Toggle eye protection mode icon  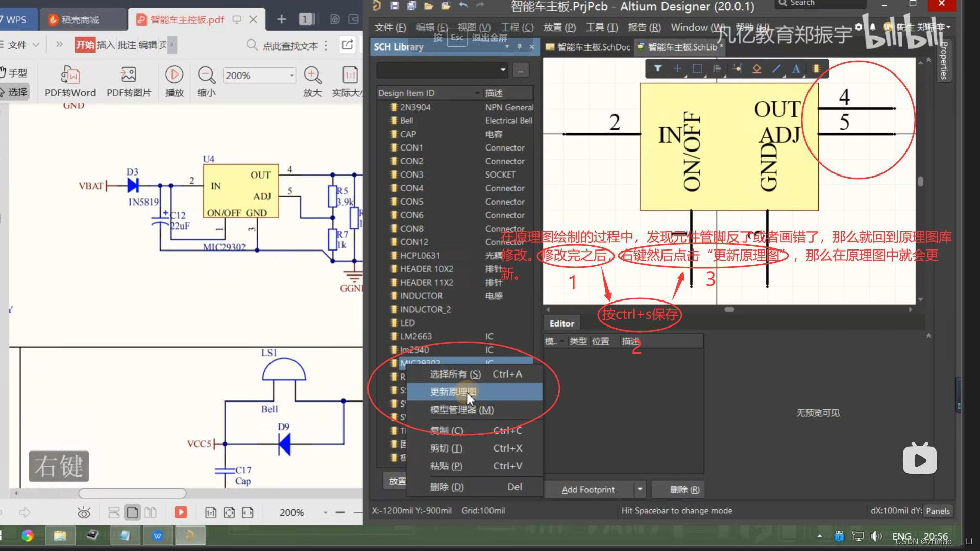pos(84,512)
